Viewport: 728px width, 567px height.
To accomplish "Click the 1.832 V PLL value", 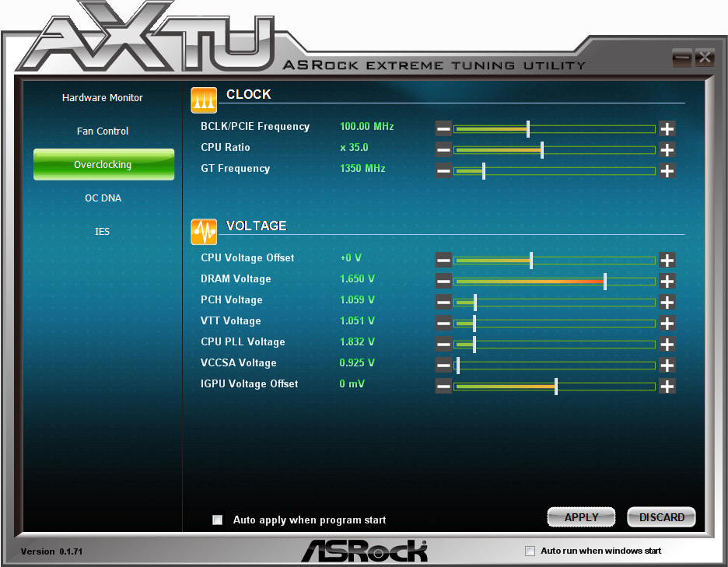I will click(357, 341).
